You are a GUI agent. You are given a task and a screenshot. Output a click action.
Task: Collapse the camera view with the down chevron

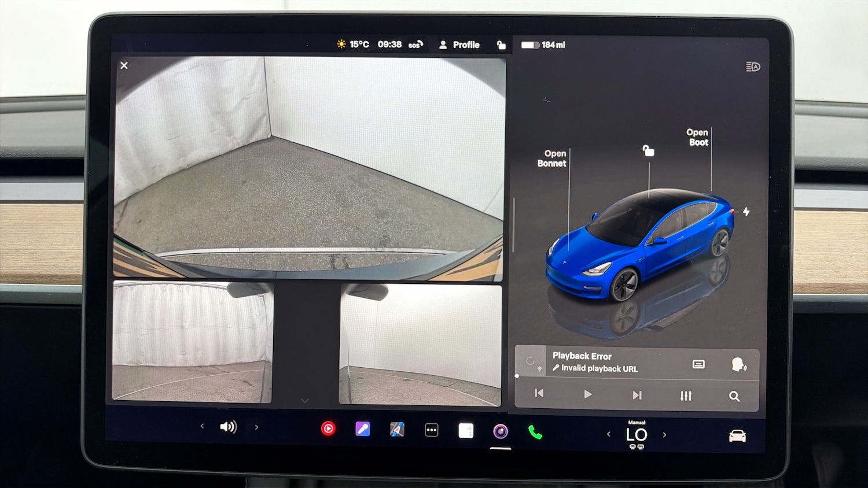(305, 400)
